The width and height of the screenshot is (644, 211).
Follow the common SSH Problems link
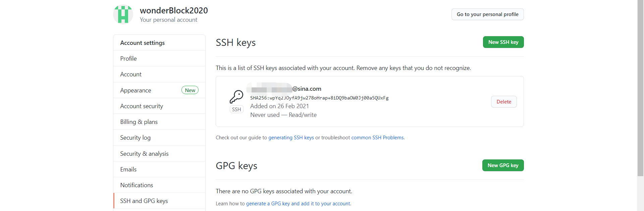[x=377, y=138]
